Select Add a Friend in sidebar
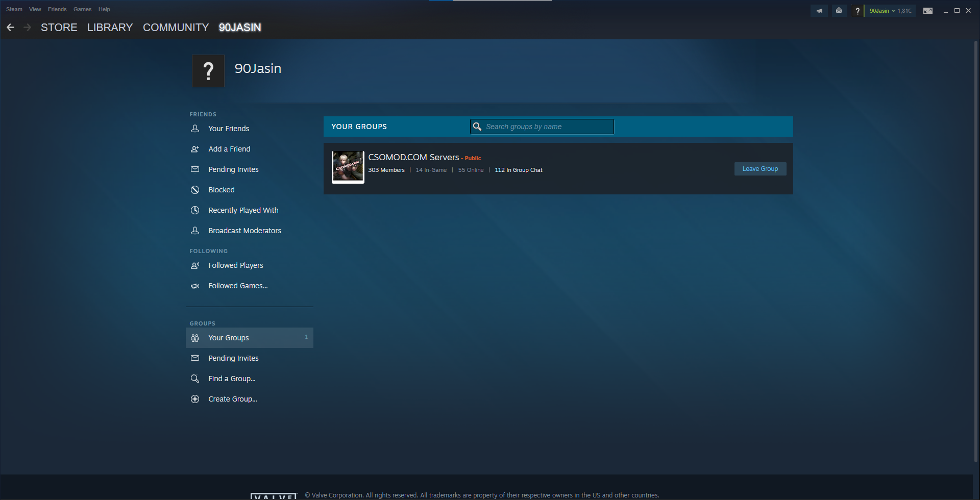The width and height of the screenshot is (980, 500). (x=229, y=149)
